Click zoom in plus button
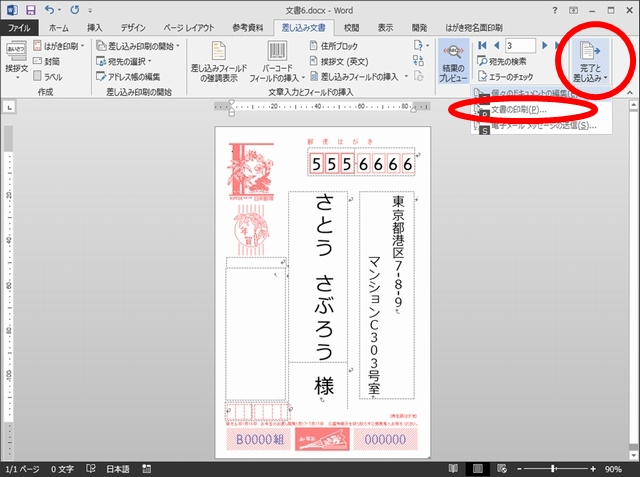Screen dimensions: 640x477 tap(593, 469)
